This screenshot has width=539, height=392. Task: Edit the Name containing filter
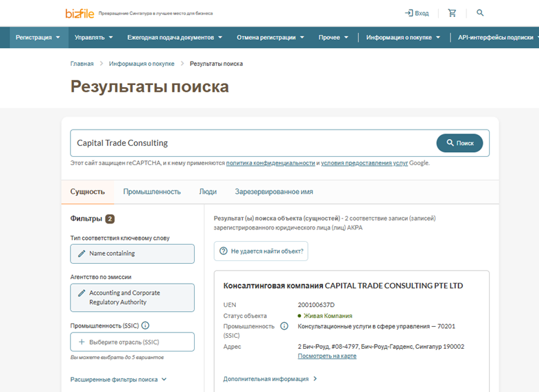pyautogui.click(x=132, y=254)
